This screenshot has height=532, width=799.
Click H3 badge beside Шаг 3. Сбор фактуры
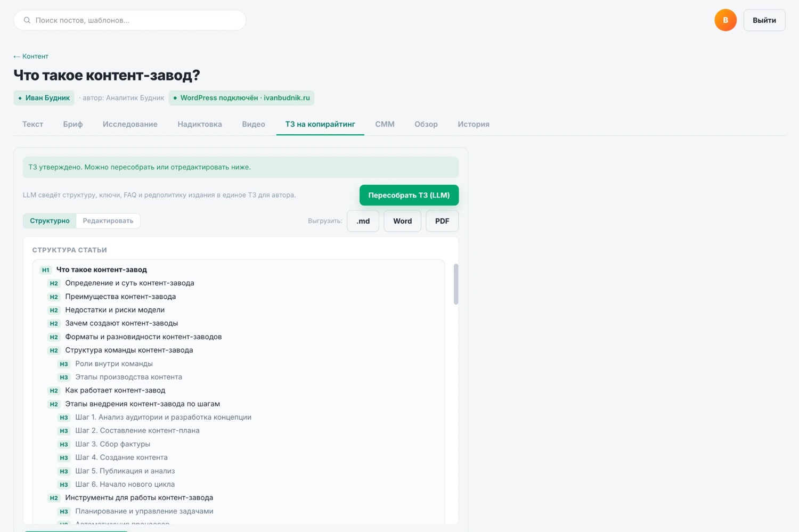pyautogui.click(x=64, y=444)
